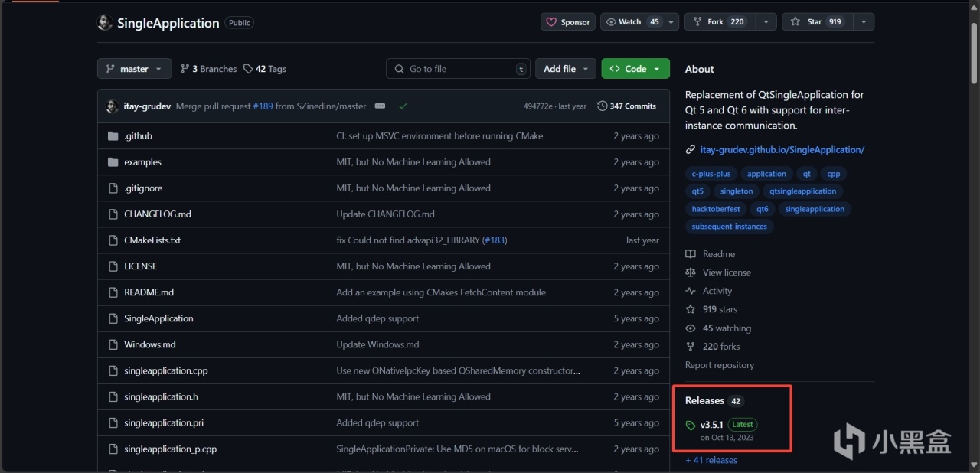Open the .gitignore file

point(143,188)
